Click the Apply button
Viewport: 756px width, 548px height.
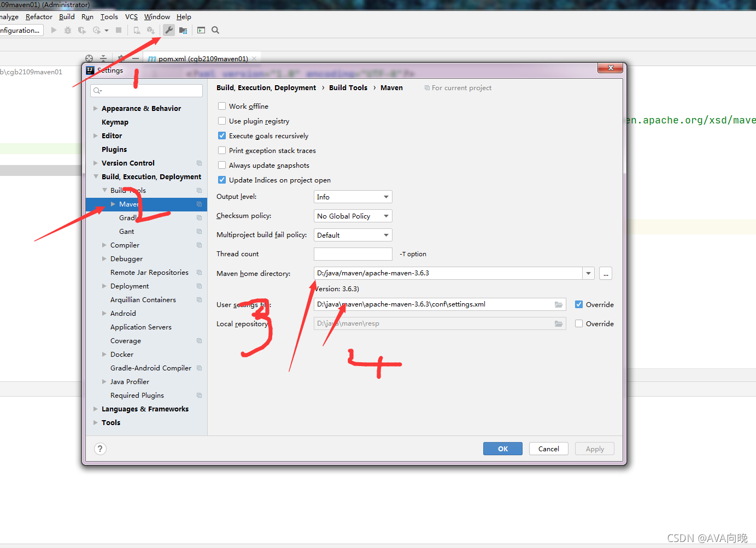595,449
